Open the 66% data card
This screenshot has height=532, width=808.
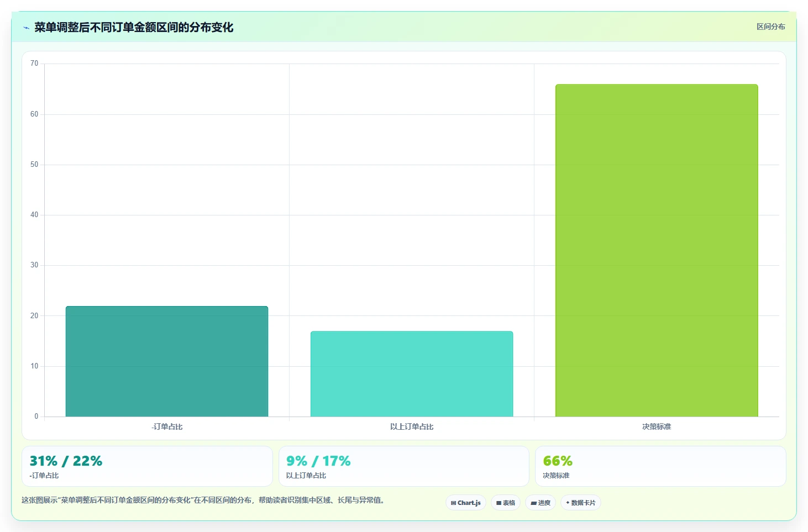point(660,466)
